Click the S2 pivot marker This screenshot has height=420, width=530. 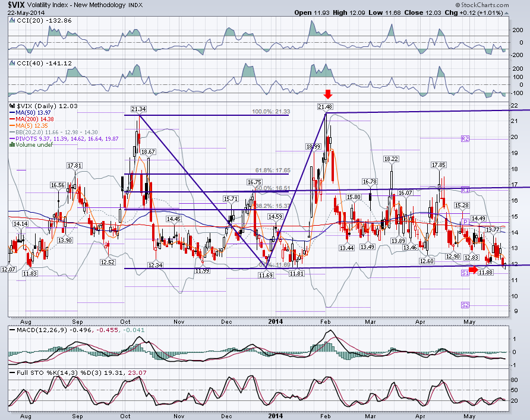[465, 305]
